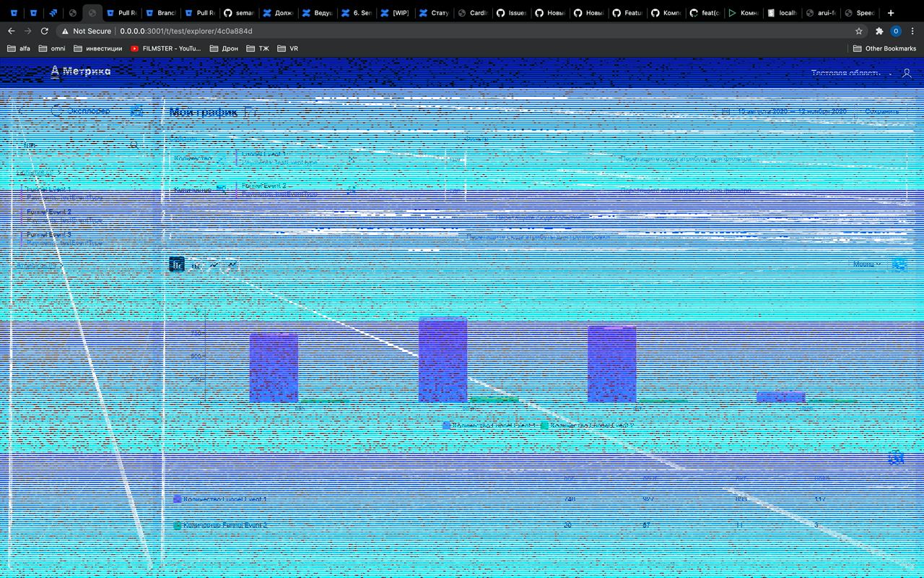Open the Месяц period dropdown
This screenshot has width=924, height=578.
[867, 264]
